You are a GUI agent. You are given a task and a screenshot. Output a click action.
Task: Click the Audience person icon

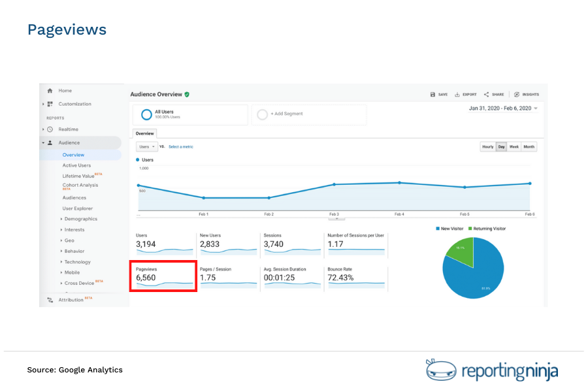(x=50, y=142)
